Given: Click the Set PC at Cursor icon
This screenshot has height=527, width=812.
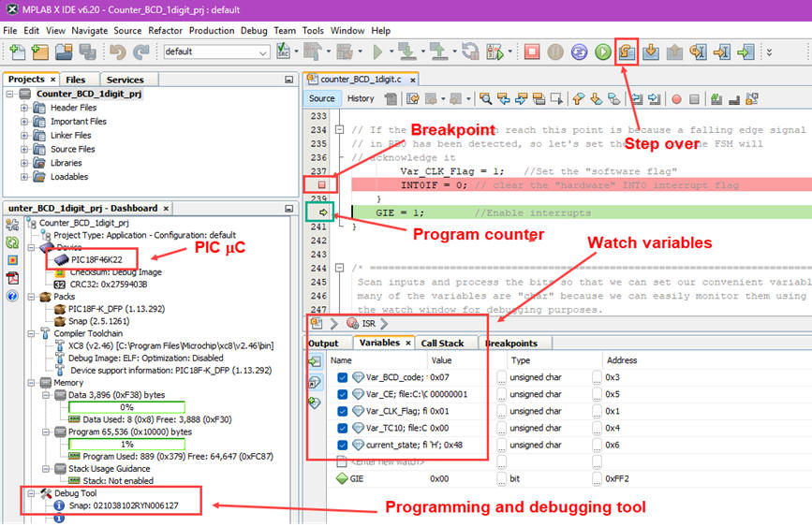Looking at the screenshot, I should tap(722, 51).
